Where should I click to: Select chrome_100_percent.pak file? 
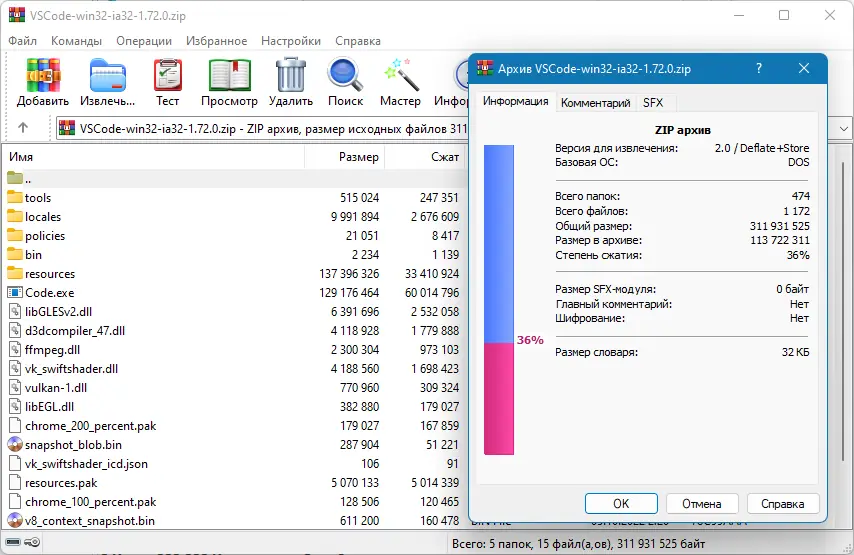pyautogui.click(x=90, y=502)
